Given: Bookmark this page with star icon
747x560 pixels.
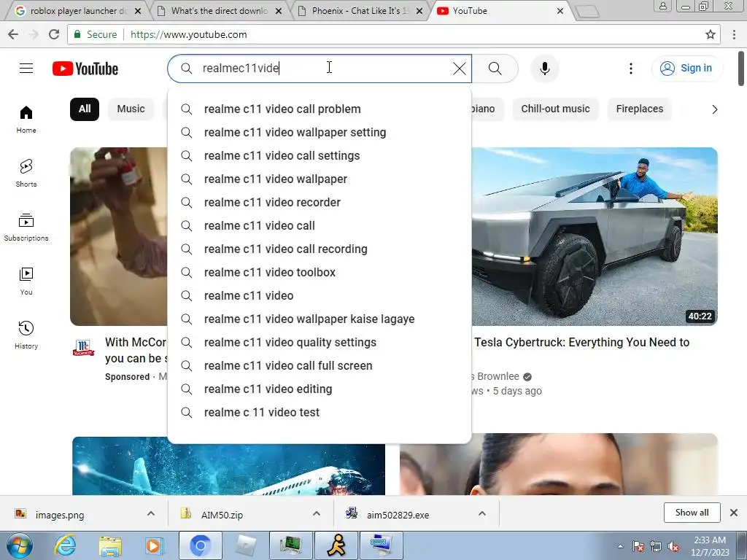Looking at the screenshot, I should [711, 34].
